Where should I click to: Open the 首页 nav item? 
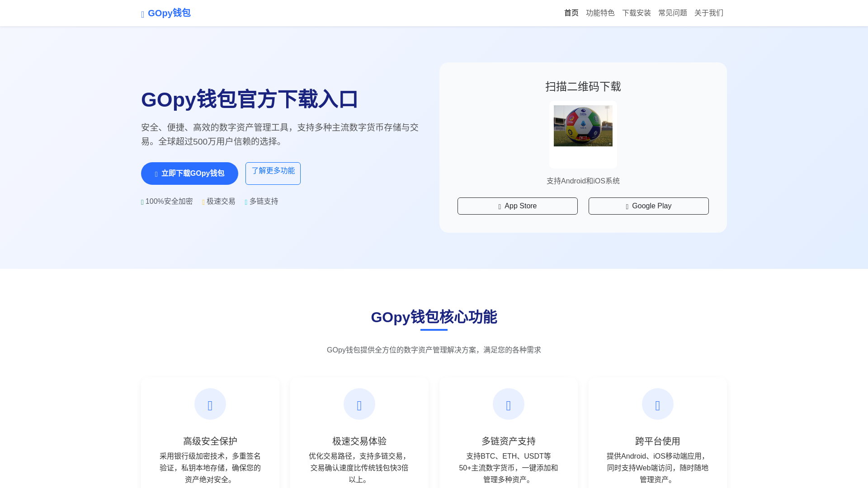coord(571,13)
